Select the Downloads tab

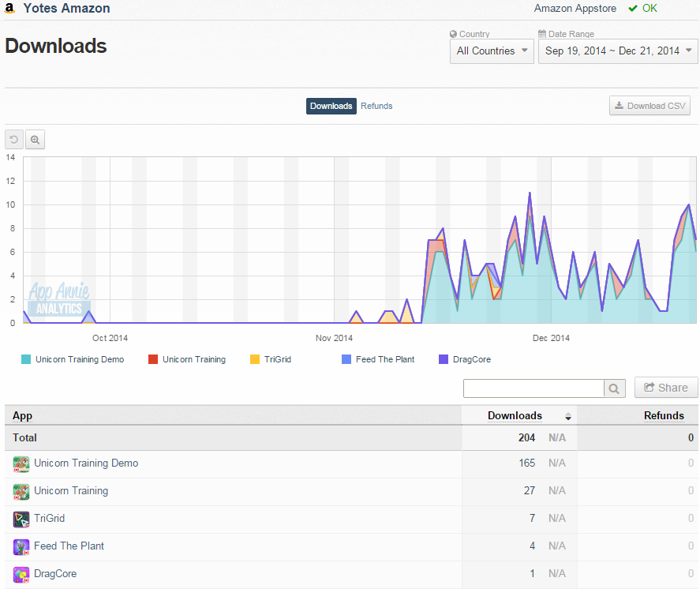click(x=331, y=107)
